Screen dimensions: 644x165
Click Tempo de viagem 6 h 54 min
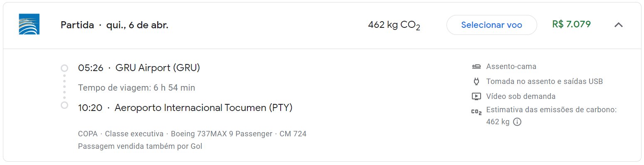[x=136, y=88]
